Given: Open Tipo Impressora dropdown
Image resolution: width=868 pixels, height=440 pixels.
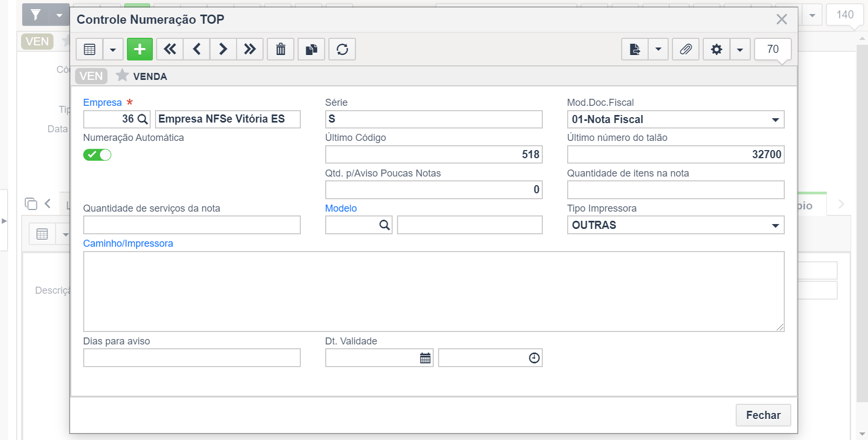Looking at the screenshot, I should (x=676, y=225).
